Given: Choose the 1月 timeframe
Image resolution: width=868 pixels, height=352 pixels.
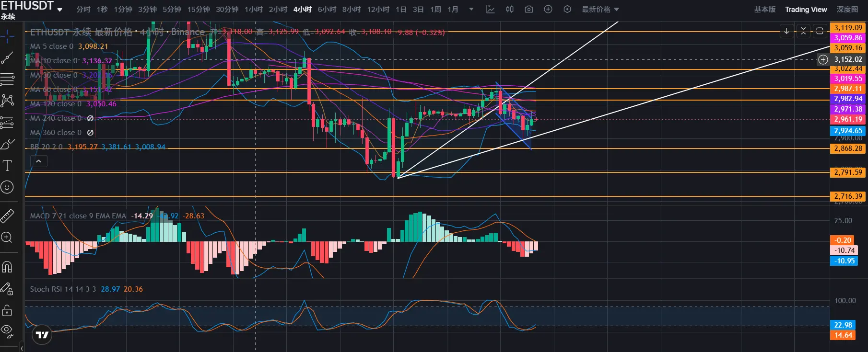Looking at the screenshot, I should [453, 10].
